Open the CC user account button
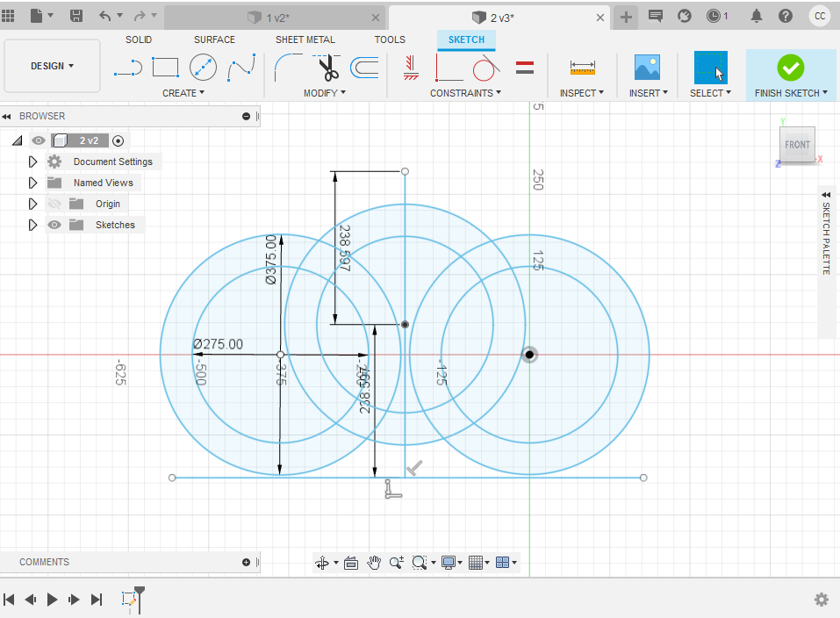Viewport: 840px width, 618px height. 820,16
